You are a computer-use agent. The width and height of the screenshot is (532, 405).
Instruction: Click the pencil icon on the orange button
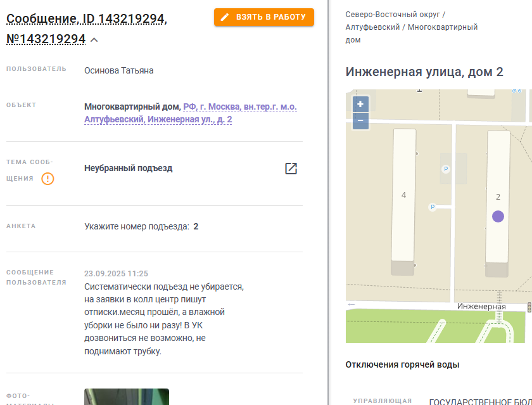tap(225, 17)
